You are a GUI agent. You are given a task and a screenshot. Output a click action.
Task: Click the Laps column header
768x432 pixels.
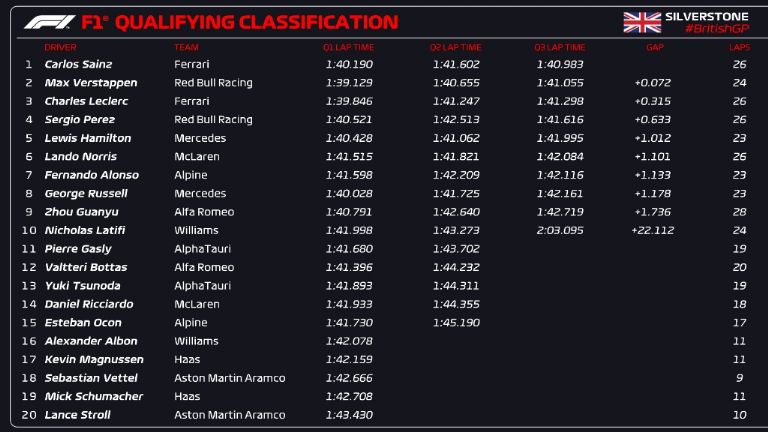[x=739, y=47]
